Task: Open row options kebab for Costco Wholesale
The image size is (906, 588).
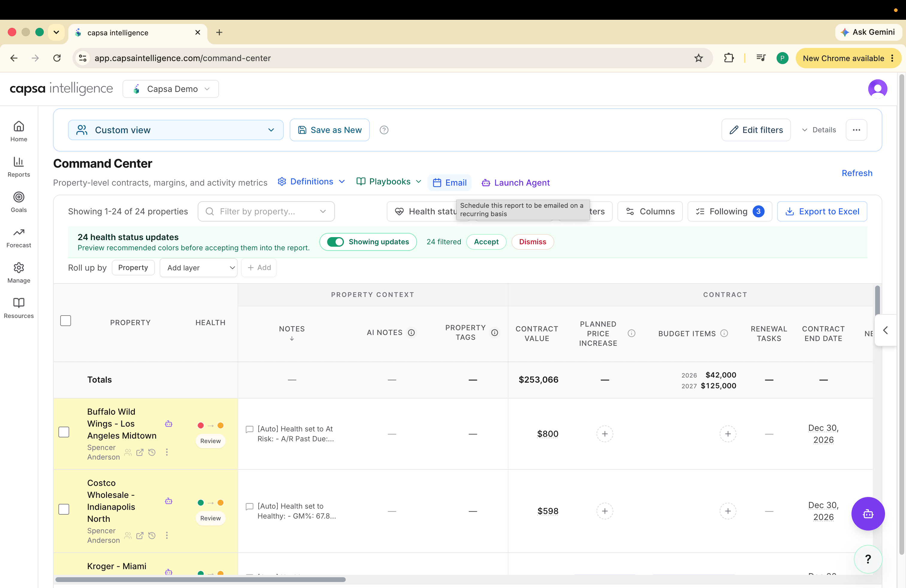Action: [x=167, y=536]
